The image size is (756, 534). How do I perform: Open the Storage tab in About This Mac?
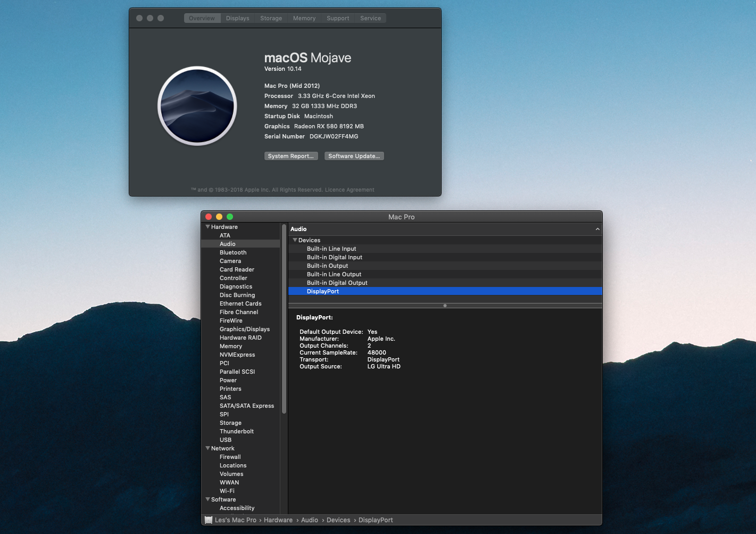coord(271,18)
